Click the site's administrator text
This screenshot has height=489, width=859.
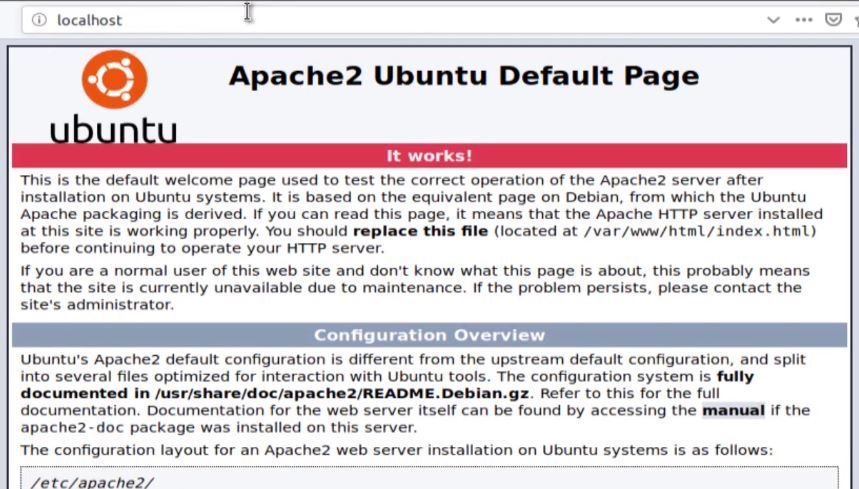coord(97,305)
